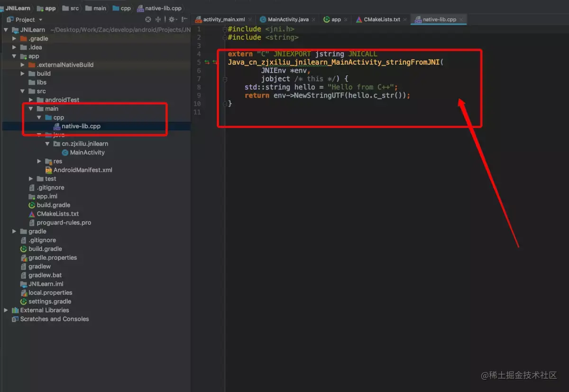Click the .externalNativeBuild orange folder icon
Image resolution: width=569 pixels, height=392 pixels.
pos(32,65)
